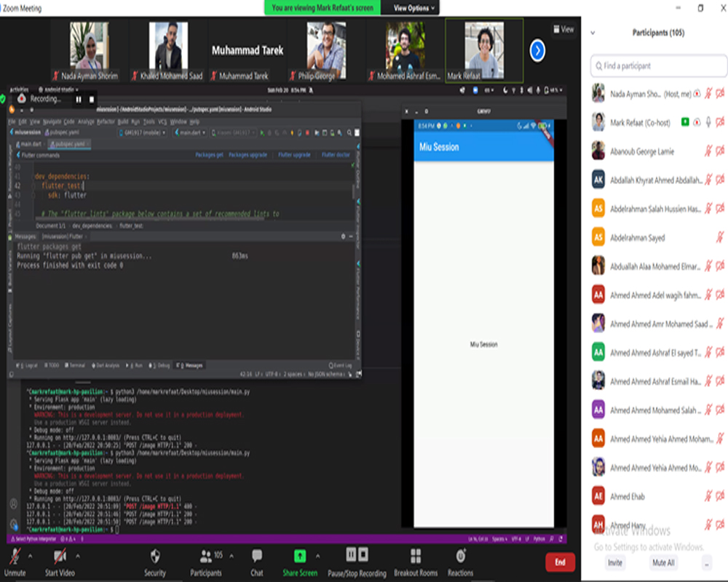
Task: Stop the recording in the recording indicator
Action: [92, 99]
